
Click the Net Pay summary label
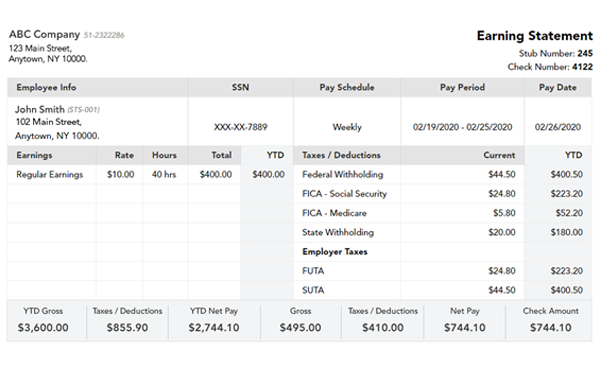point(465,311)
